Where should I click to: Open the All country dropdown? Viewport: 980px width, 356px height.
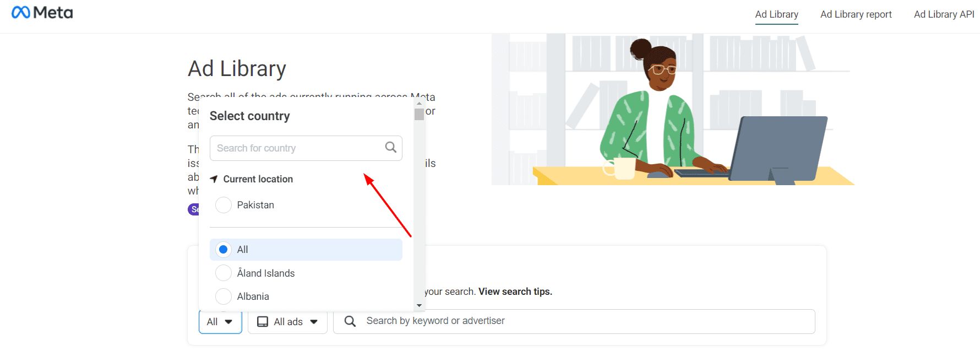tap(220, 322)
